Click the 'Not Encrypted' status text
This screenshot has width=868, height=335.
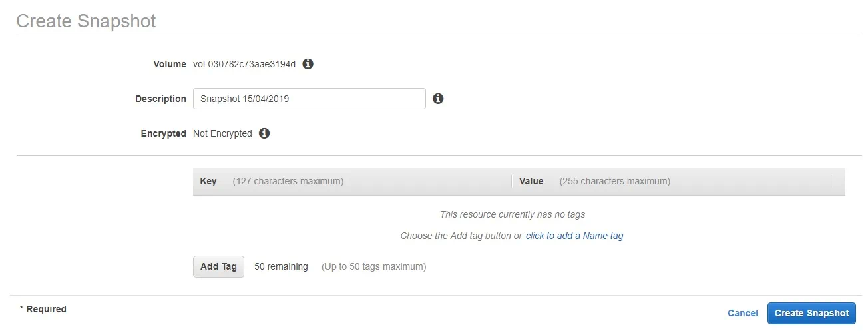pos(222,133)
